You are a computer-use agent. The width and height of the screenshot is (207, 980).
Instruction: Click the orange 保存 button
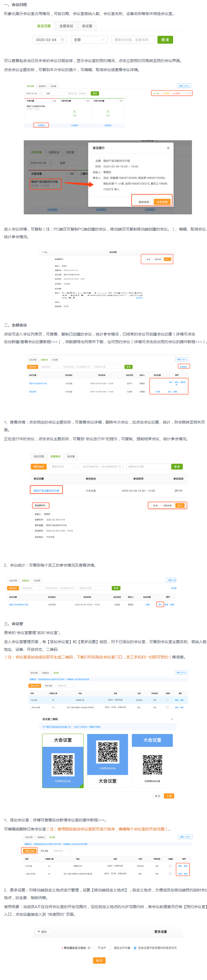(x=99, y=960)
